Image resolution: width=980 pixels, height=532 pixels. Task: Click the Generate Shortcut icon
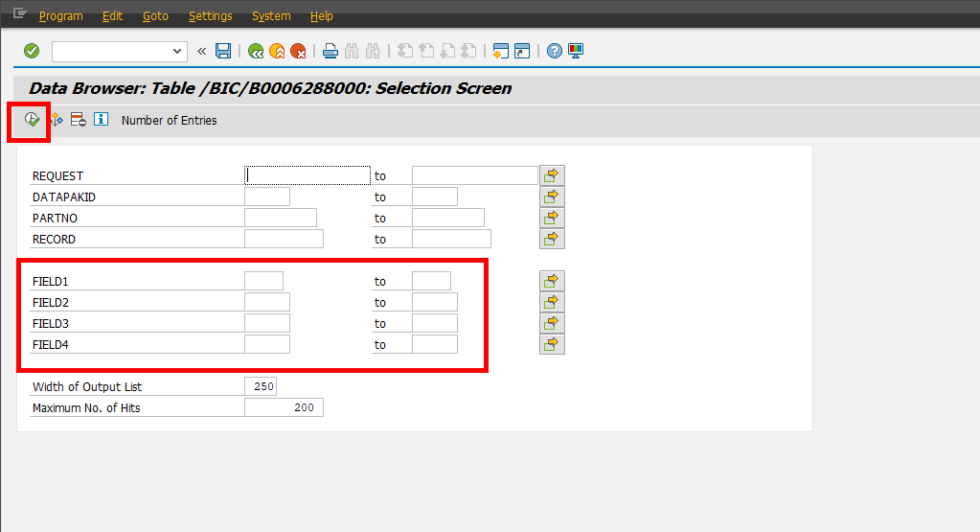(522, 51)
